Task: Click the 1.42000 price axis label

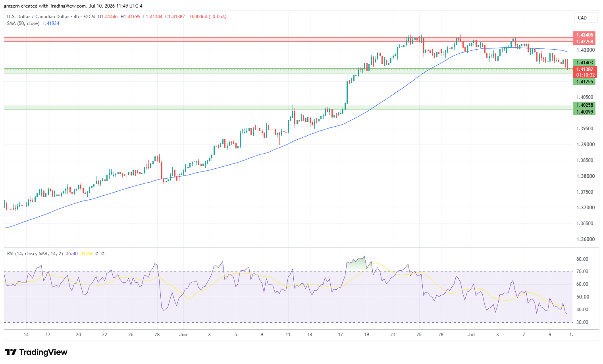Action: click(x=586, y=50)
